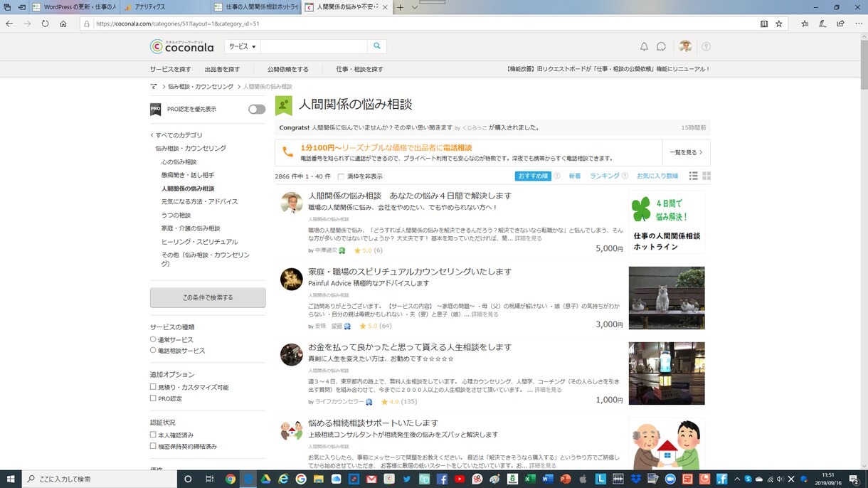Open the user profile avatar menu

[685, 46]
